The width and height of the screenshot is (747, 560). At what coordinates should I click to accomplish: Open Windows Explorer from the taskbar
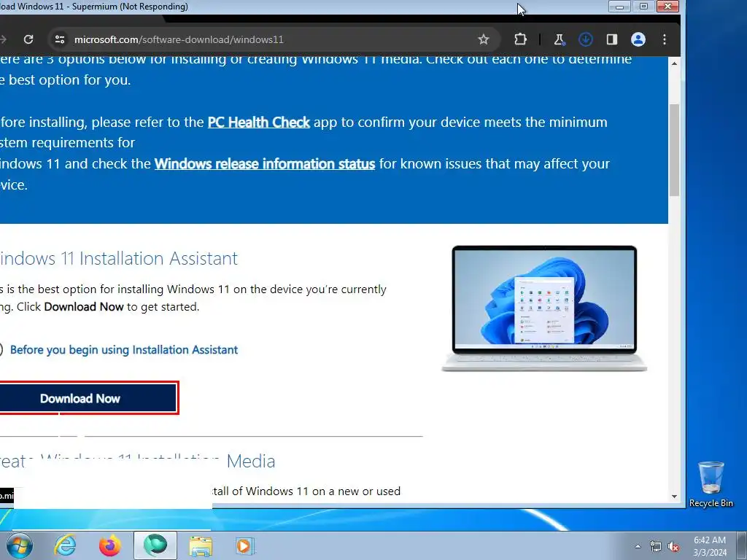[201, 545]
